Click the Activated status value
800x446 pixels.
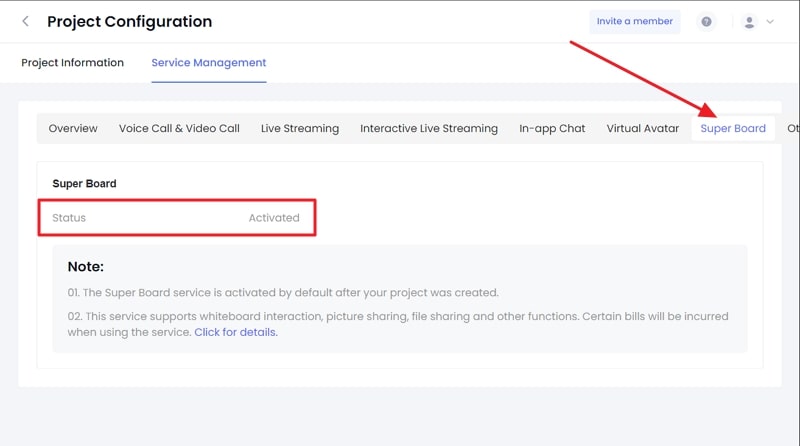pos(274,218)
